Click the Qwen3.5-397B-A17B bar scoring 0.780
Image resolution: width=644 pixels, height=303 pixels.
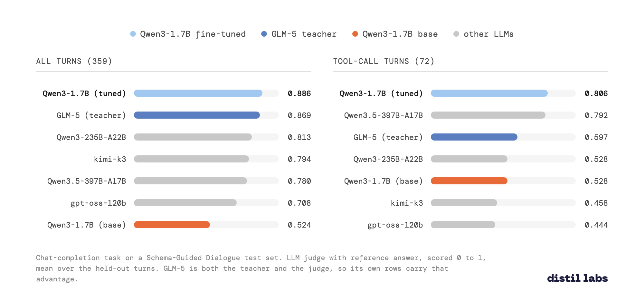pyautogui.click(x=190, y=181)
